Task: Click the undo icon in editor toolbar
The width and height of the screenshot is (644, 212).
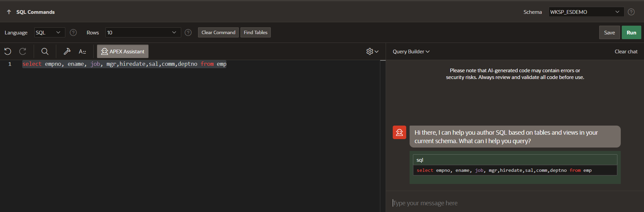Action: click(8, 51)
